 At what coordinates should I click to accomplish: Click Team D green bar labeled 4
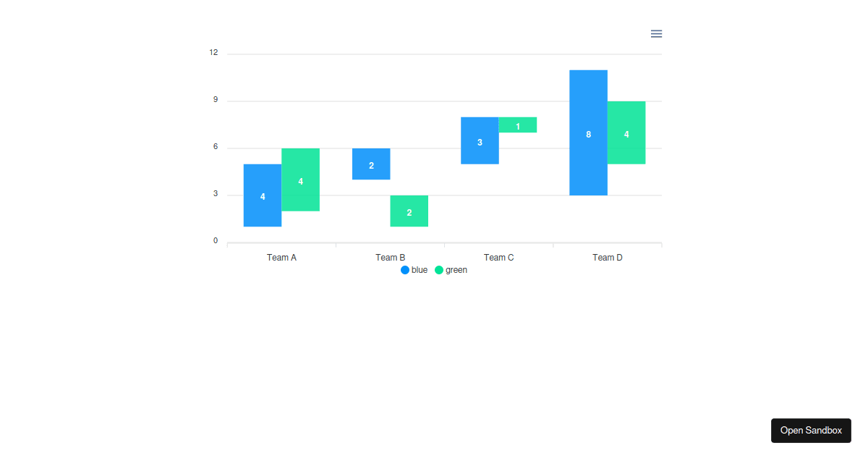(x=626, y=132)
